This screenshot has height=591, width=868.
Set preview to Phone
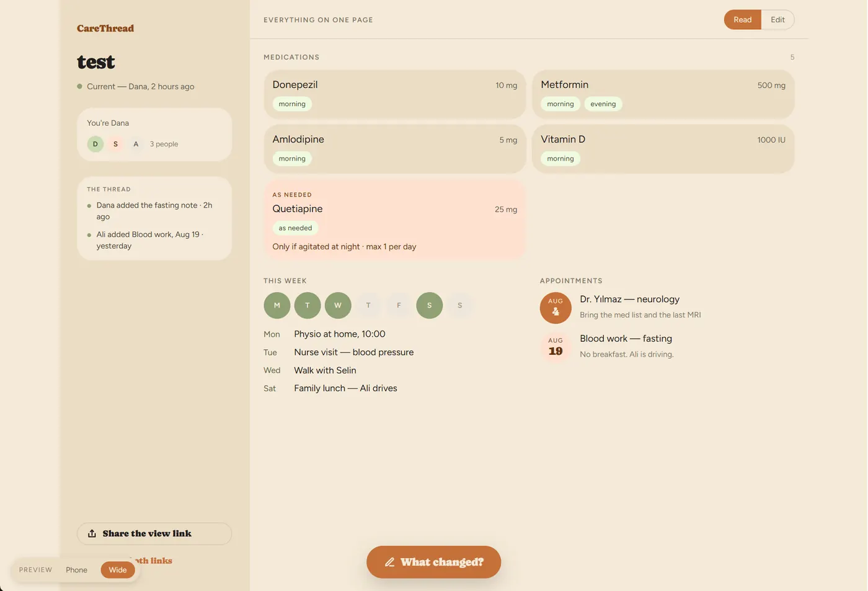(x=76, y=570)
